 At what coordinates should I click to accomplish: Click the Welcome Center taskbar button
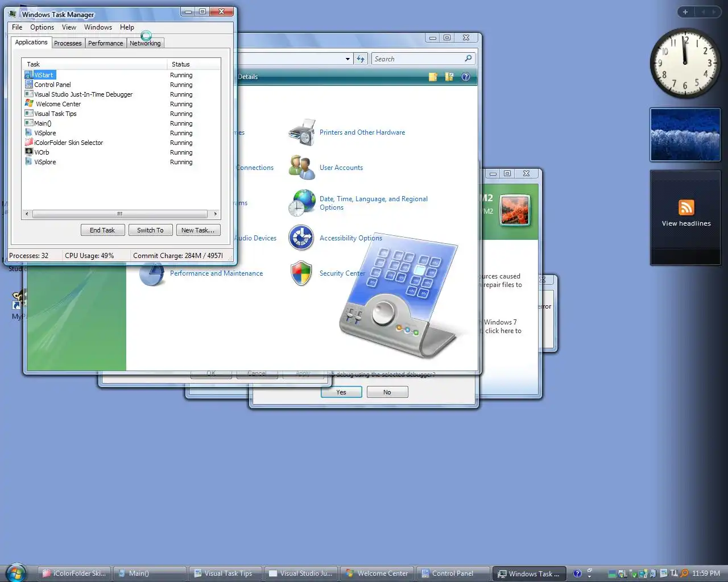(377, 573)
